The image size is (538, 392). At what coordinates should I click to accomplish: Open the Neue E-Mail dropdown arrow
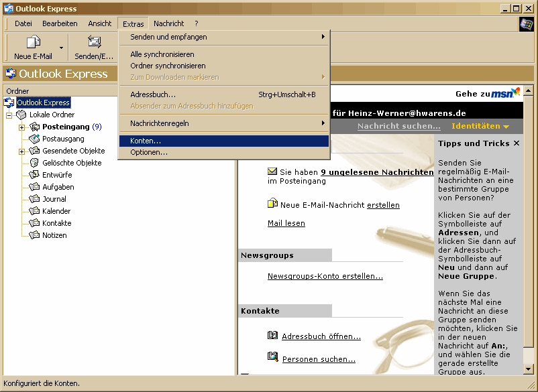61,48
